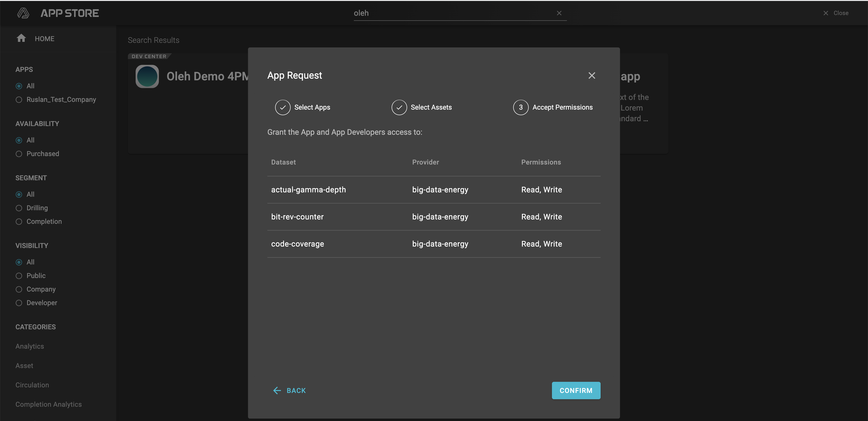
Task: Select the Company visibility radio button
Action: 19,289
